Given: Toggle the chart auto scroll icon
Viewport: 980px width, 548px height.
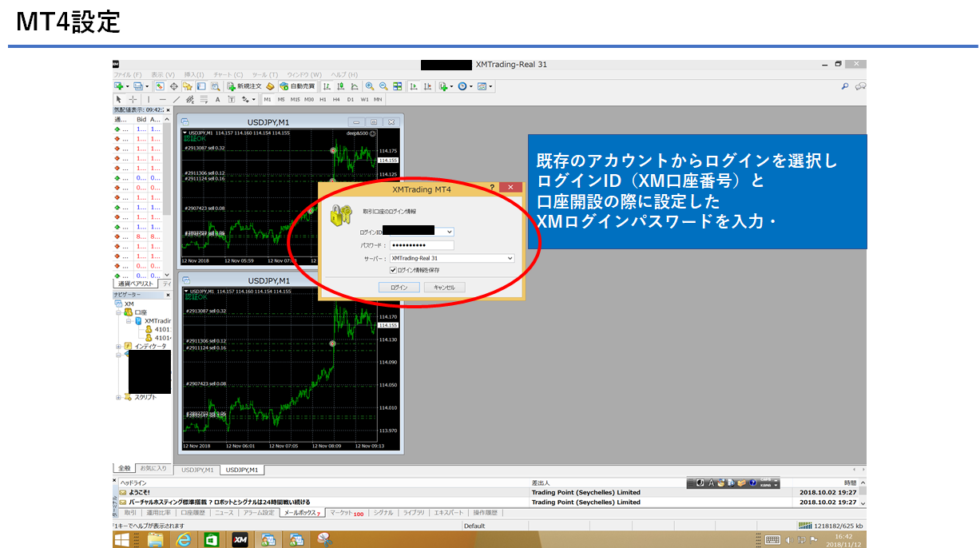Looking at the screenshot, I should (414, 86).
